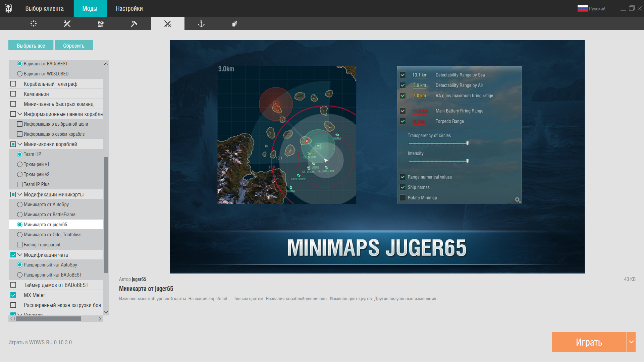Open the anchor category icon
644x362 pixels.
[201, 23]
